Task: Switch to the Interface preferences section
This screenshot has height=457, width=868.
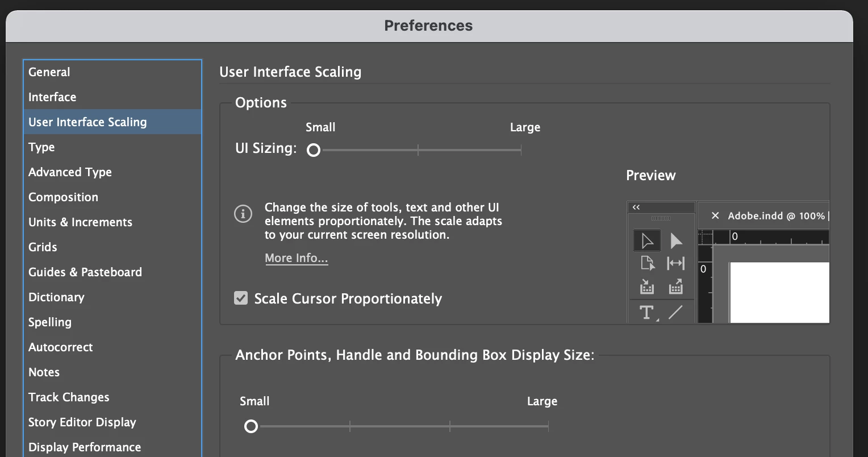Action: pos(52,97)
